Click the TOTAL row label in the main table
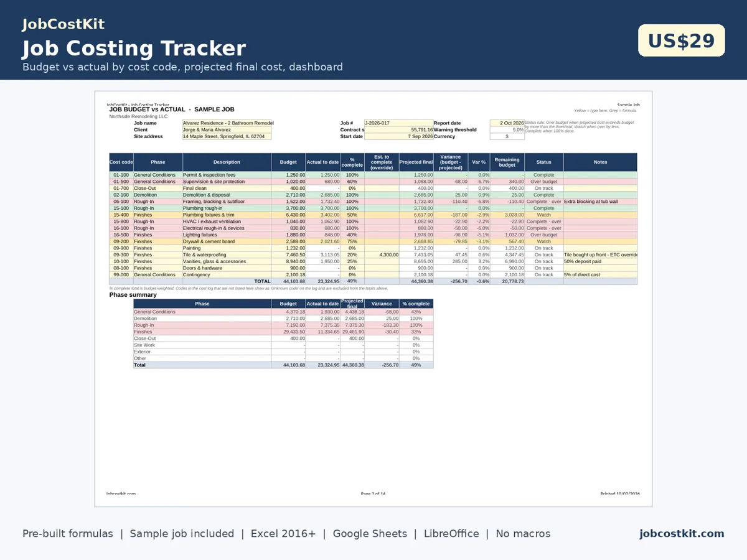Viewport: 747px width, 560px height. click(x=262, y=281)
